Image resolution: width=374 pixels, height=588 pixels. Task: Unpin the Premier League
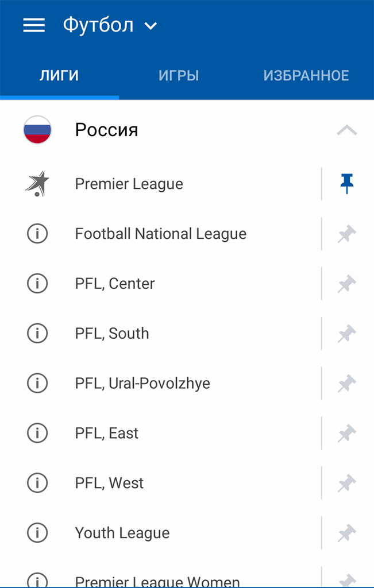point(346,184)
